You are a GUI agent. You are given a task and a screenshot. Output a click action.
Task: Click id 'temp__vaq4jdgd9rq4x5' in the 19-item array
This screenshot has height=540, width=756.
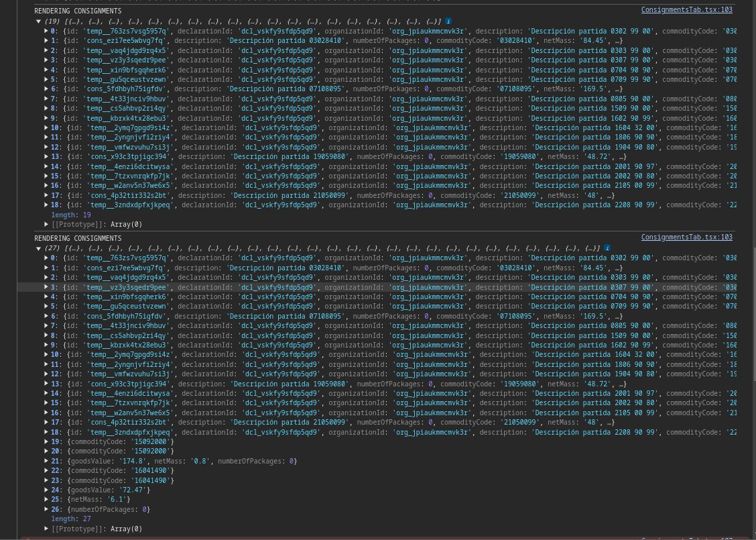point(126,50)
